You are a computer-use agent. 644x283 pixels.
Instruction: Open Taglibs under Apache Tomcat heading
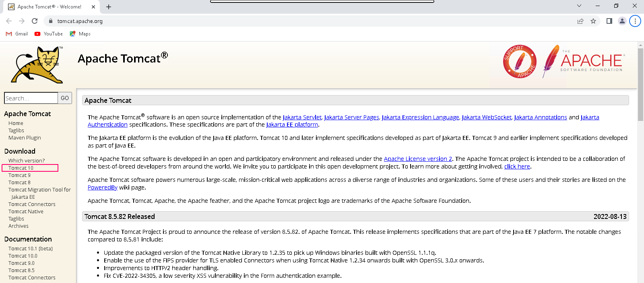[x=16, y=131]
